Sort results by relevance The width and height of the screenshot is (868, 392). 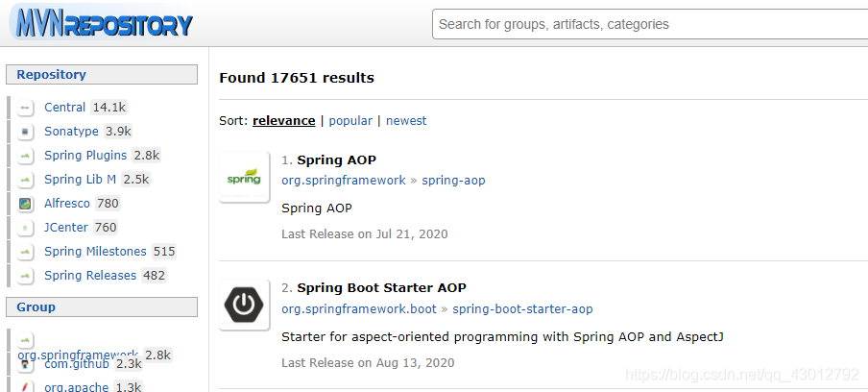283,121
